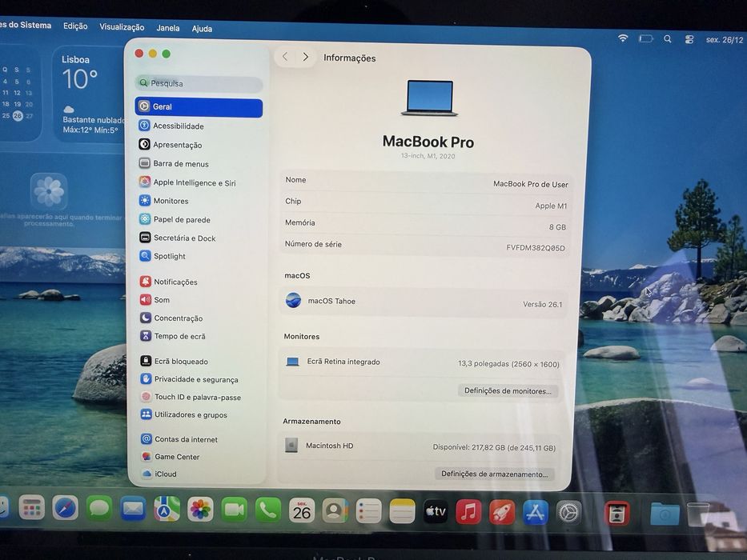This screenshot has width=747, height=560.
Task: Open Apresentação settings icon
Action: click(144, 144)
